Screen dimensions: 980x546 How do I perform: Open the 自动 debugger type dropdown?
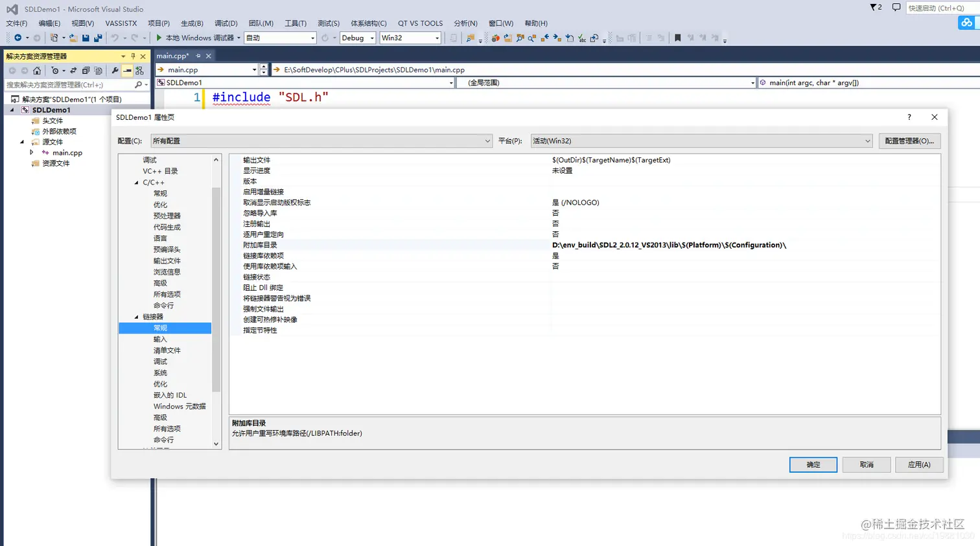(280, 38)
